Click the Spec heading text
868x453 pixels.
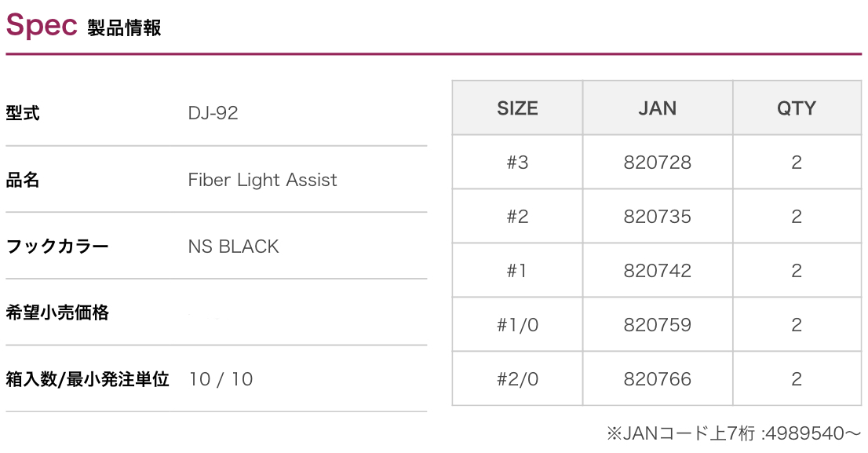tap(41, 25)
